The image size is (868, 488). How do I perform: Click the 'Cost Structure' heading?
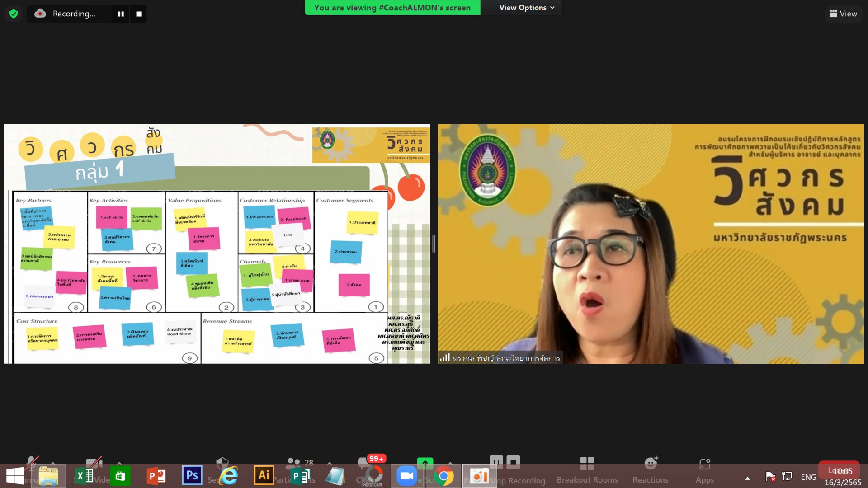click(37, 321)
